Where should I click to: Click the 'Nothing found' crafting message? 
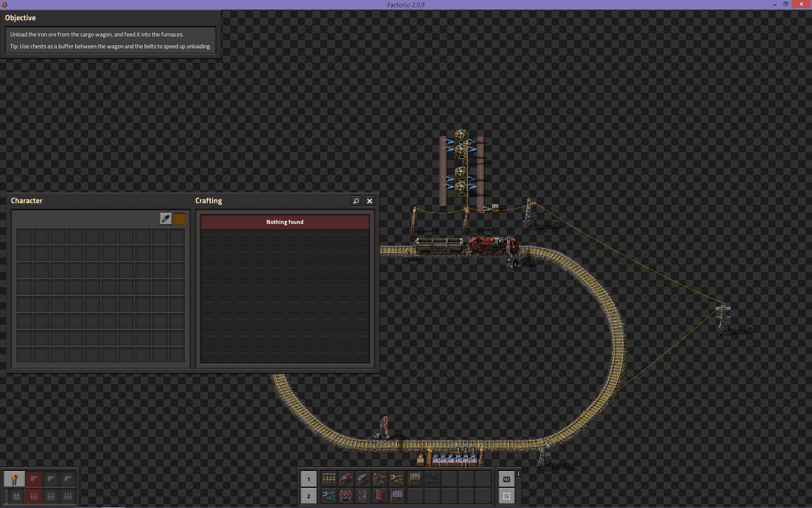click(x=285, y=222)
